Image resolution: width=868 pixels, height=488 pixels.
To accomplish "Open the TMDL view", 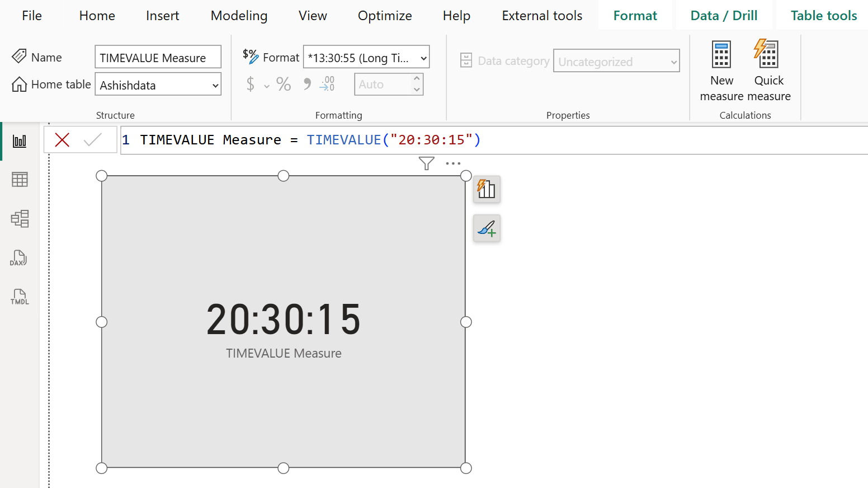I will 19,297.
